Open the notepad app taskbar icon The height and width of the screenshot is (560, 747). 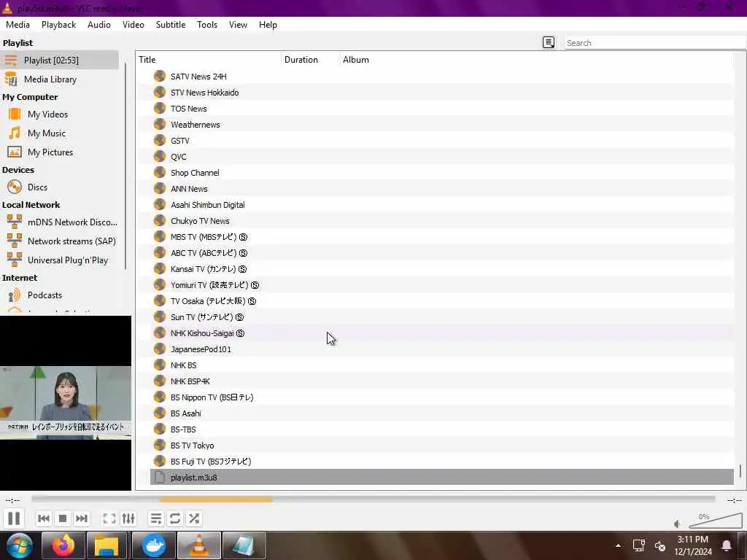coord(244,545)
